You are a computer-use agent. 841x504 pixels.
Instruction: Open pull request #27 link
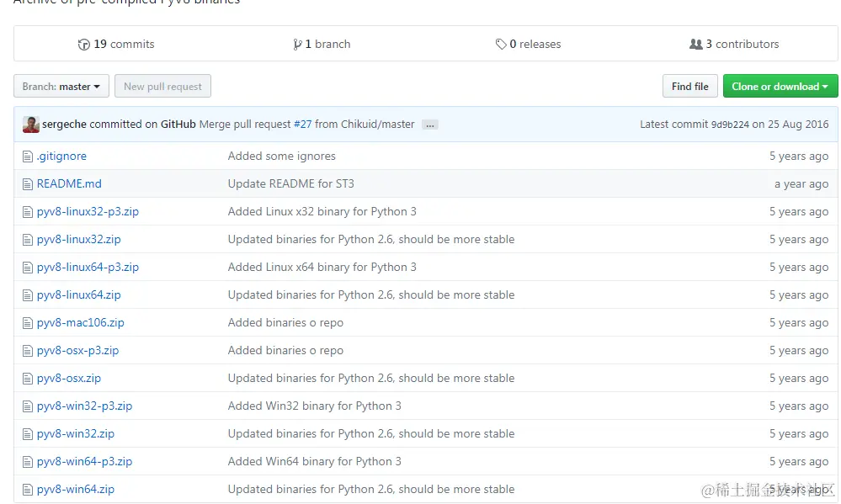coord(302,125)
